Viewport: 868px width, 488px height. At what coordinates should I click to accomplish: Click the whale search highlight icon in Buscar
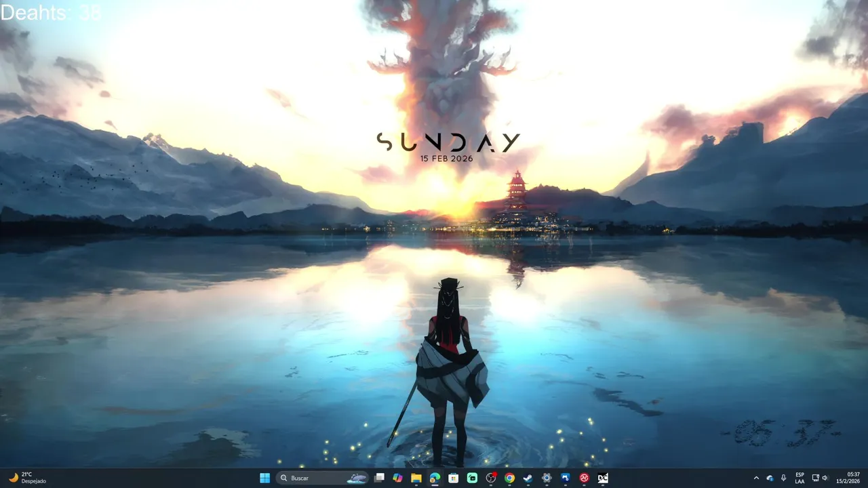pyautogui.click(x=357, y=478)
